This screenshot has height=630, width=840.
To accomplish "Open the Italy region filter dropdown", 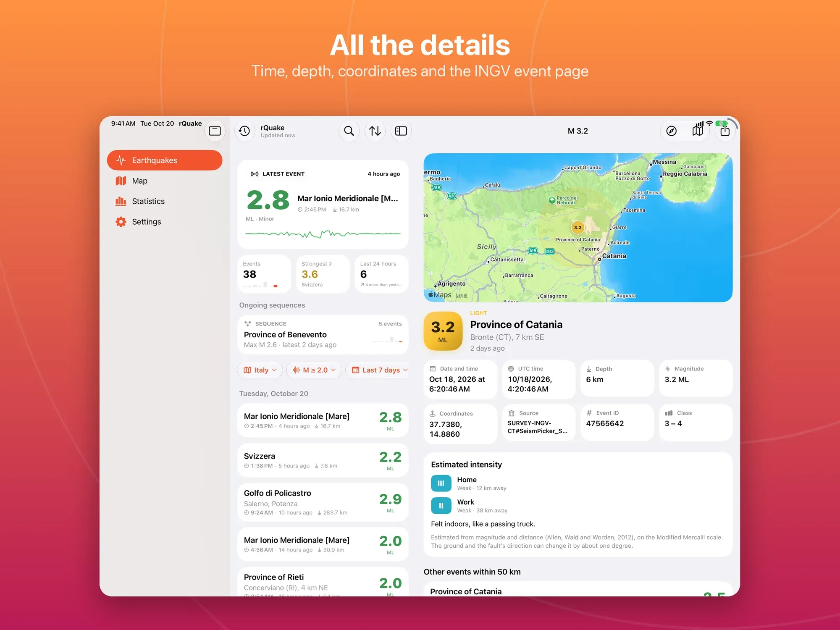I will (x=260, y=370).
